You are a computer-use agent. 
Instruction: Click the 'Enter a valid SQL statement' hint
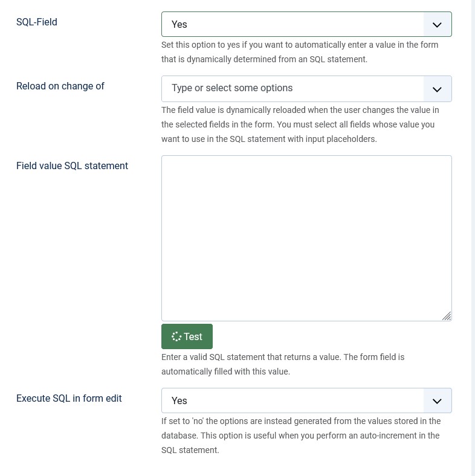[283, 364]
